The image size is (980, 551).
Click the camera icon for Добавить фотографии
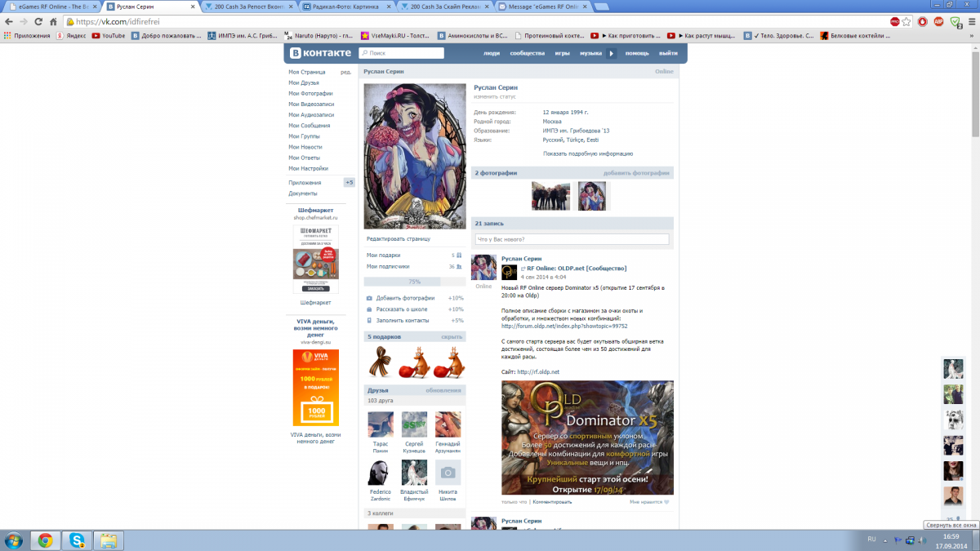pyautogui.click(x=369, y=298)
